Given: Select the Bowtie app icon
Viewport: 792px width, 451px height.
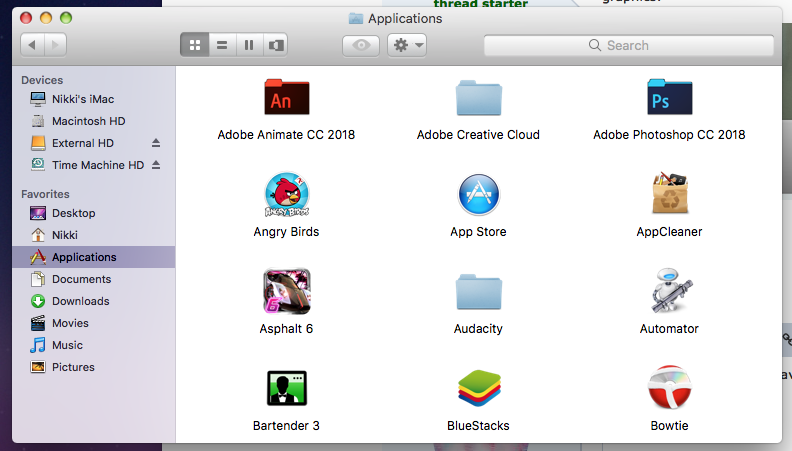Looking at the screenshot, I should (670, 387).
